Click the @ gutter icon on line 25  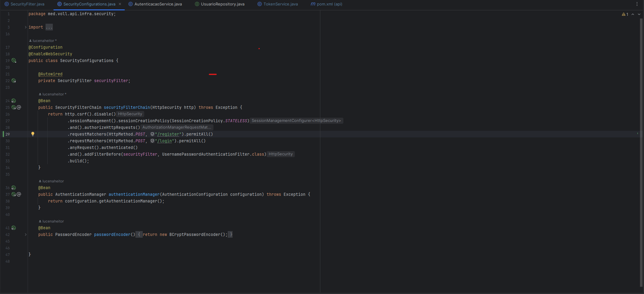pyautogui.click(x=19, y=108)
